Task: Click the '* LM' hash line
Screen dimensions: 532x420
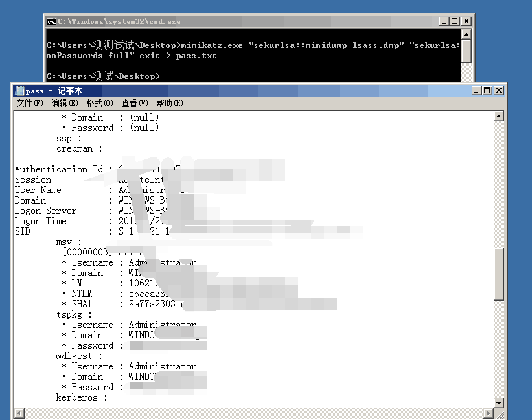Action: click(x=110, y=283)
